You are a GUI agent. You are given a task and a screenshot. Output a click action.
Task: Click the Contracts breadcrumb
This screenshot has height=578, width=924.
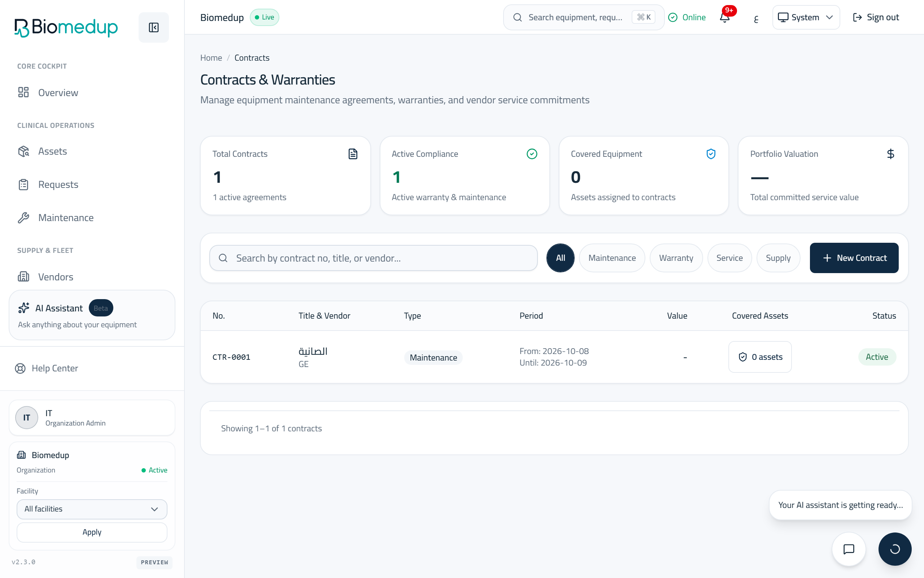[252, 58]
